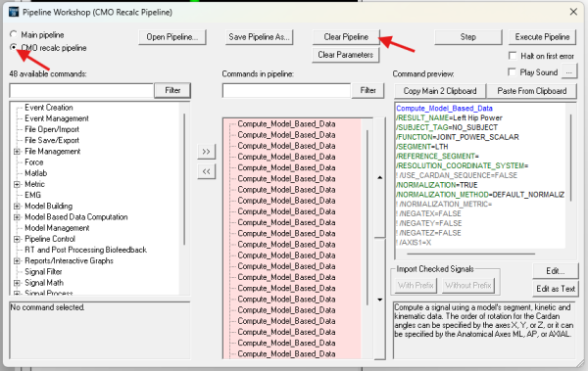Open sound file browse ellipsis button
Image resolution: width=588 pixels, height=371 pixels.
click(x=568, y=72)
